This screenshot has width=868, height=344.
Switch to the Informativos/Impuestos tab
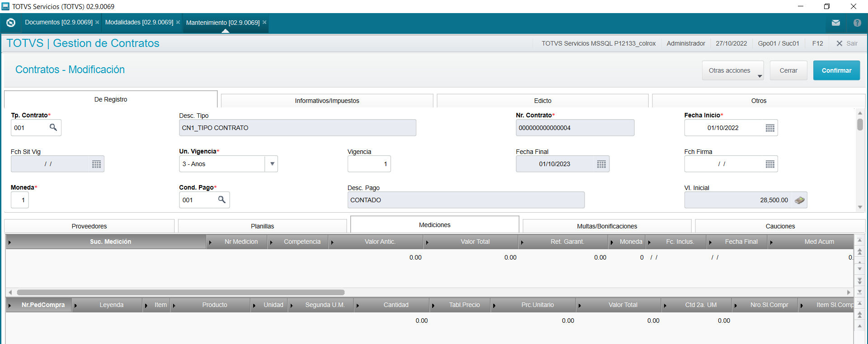[327, 101]
